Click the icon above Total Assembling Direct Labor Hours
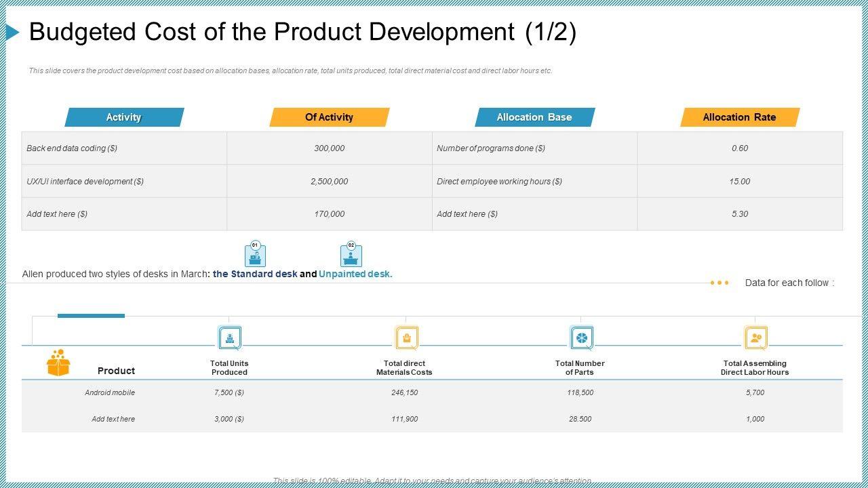The height and width of the screenshot is (488, 868). click(755, 338)
